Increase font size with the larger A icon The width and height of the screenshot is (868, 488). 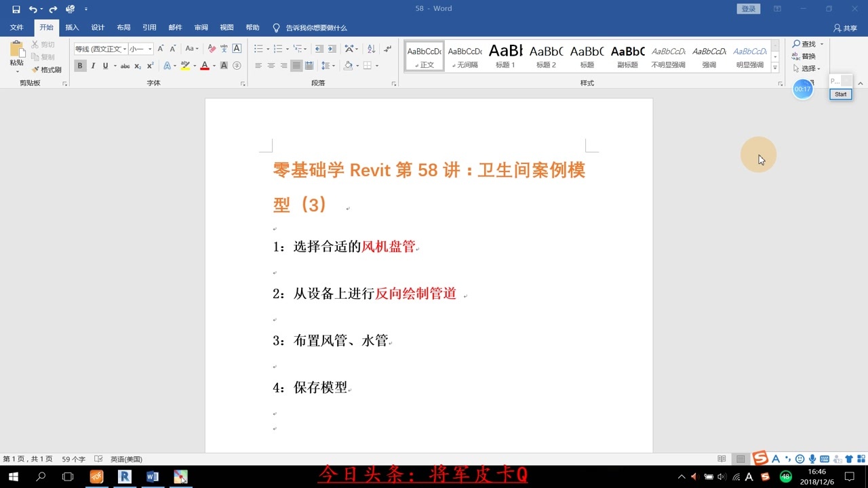click(x=161, y=49)
